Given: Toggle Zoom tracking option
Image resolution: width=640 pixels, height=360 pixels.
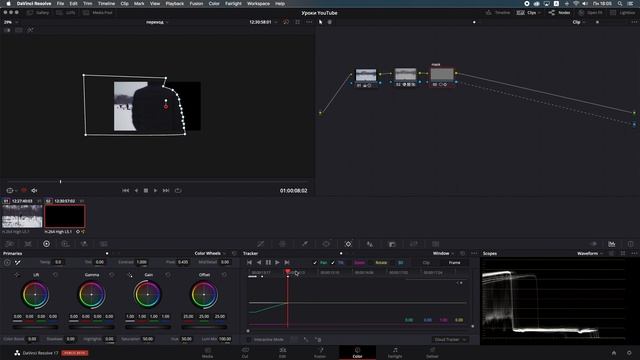Looking at the screenshot, I should 360,263.
